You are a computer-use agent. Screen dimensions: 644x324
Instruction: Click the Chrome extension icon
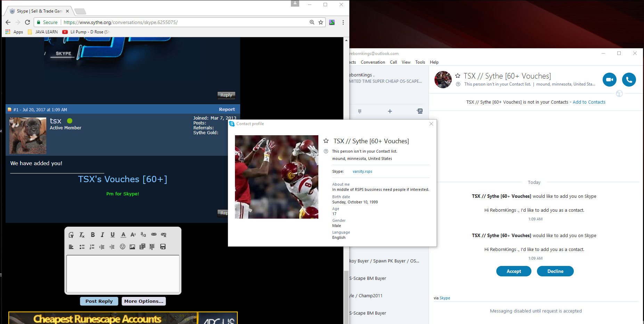click(x=332, y=22)
